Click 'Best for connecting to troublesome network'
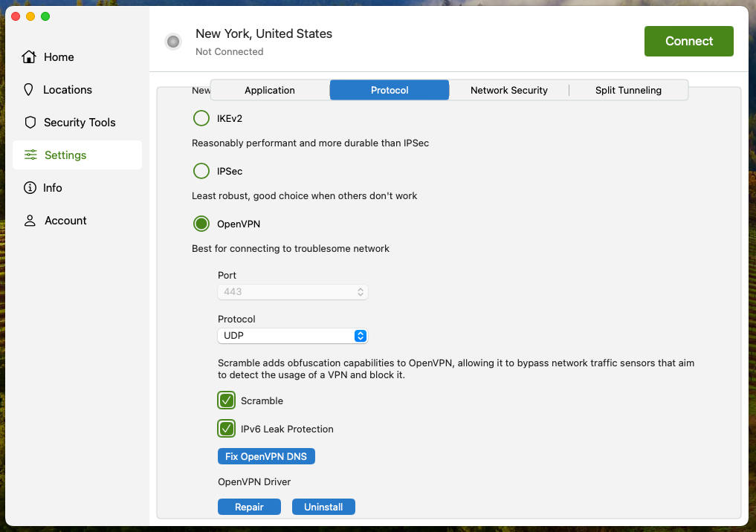Image resolution: width=756 pixels, height=532 pixels. point(290,249)
